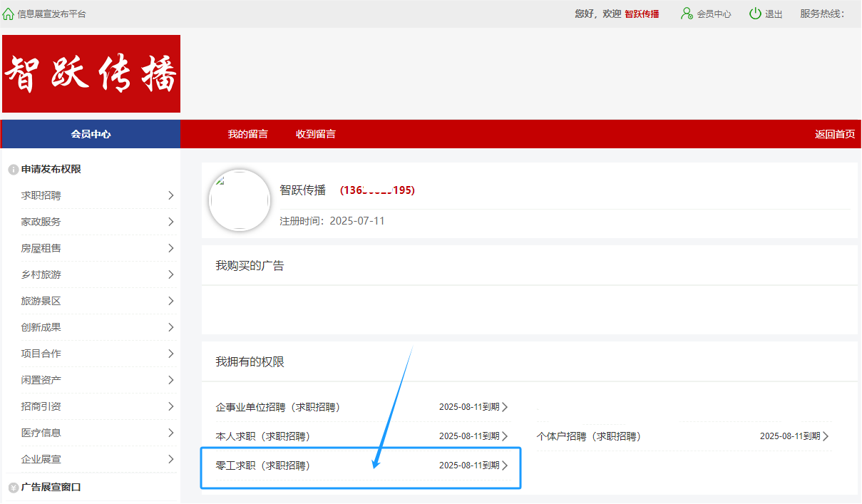The image size is (862, 504).
Task: Click the info icon beside 申请发布权限
Action: 13,170
